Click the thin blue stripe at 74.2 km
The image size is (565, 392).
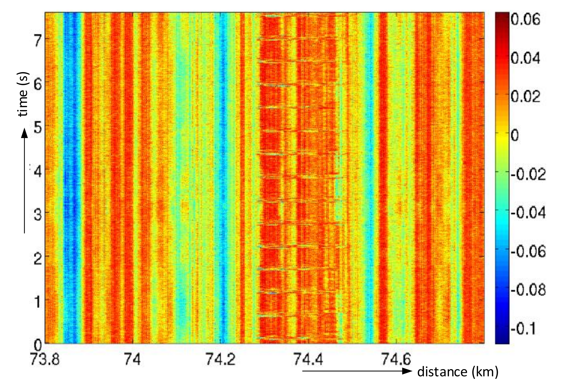pyautogui.click(x=222, y=172)
